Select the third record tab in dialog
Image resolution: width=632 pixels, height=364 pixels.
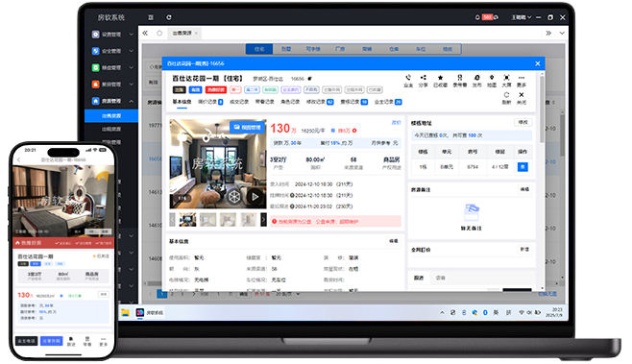(239, 102)
